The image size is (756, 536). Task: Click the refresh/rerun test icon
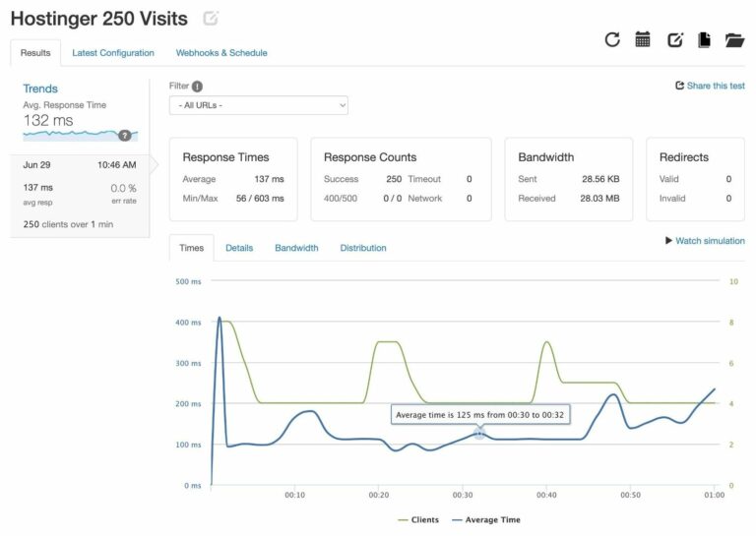[x=612, y=39]
